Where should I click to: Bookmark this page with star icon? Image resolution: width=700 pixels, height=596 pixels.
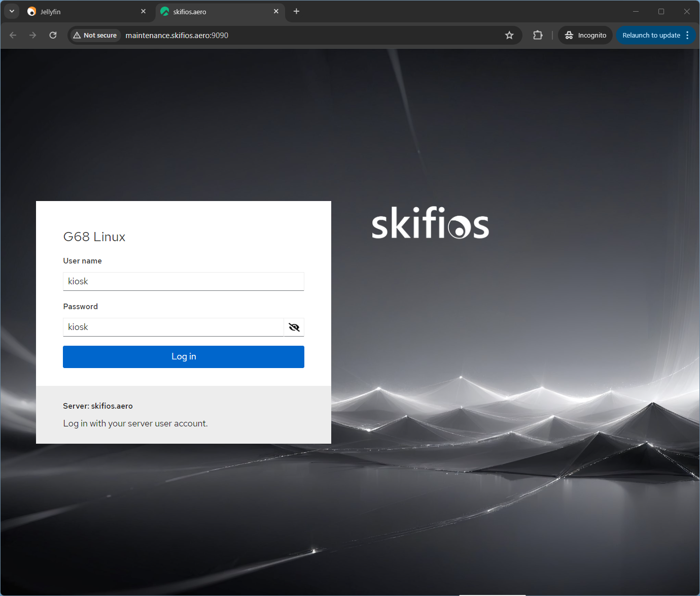click(509, 35)
